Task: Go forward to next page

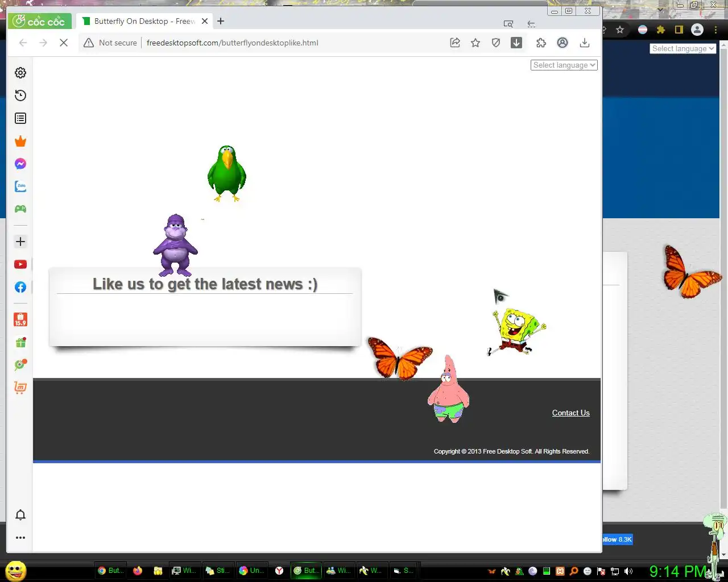Action: point(43,43)
